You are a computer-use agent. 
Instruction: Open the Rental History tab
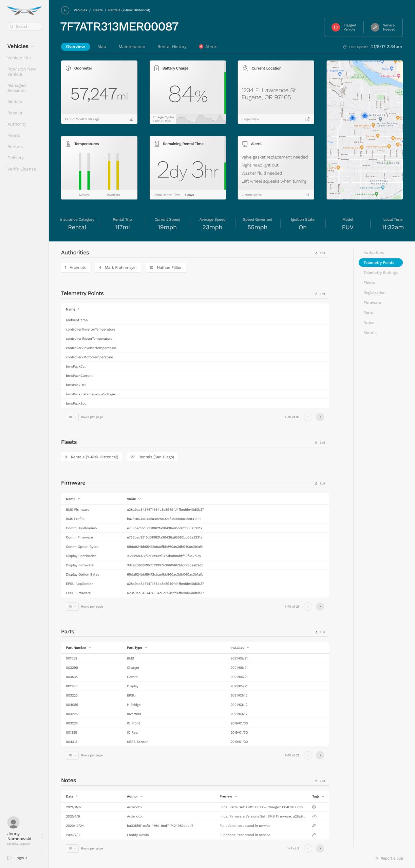click(x=172, y=47)
